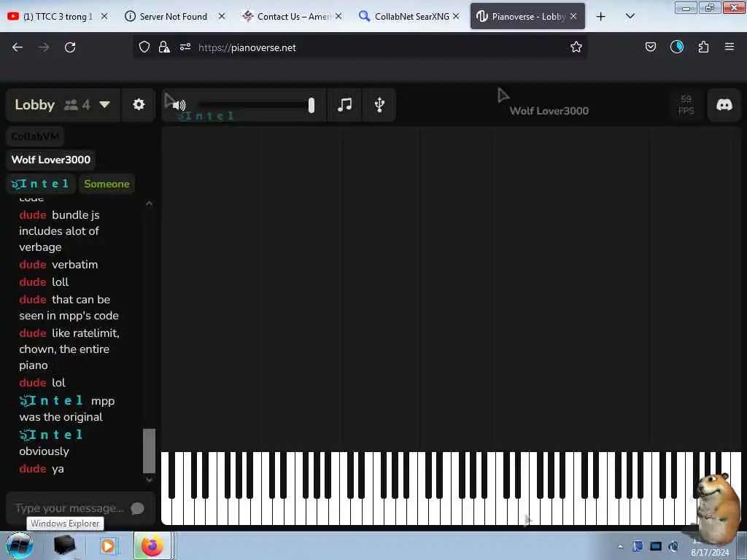The image size is (747, 560).
Task: Select the CollabVM user tag
Action: (x=35, y=136)
